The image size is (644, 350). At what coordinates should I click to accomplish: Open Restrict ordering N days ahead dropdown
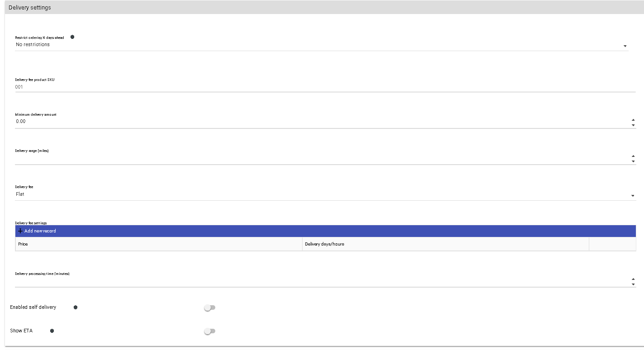322,45
